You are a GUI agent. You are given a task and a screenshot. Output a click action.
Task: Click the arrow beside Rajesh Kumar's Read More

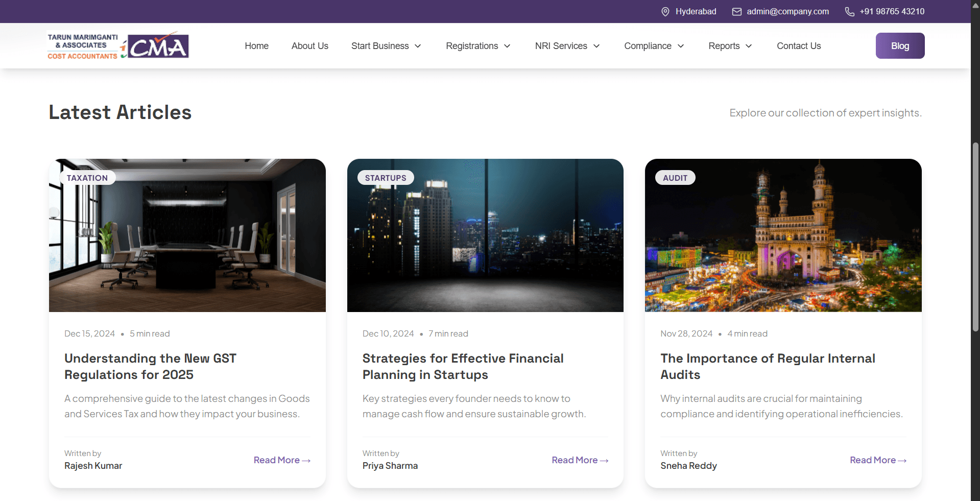click(x=306, y=461)
